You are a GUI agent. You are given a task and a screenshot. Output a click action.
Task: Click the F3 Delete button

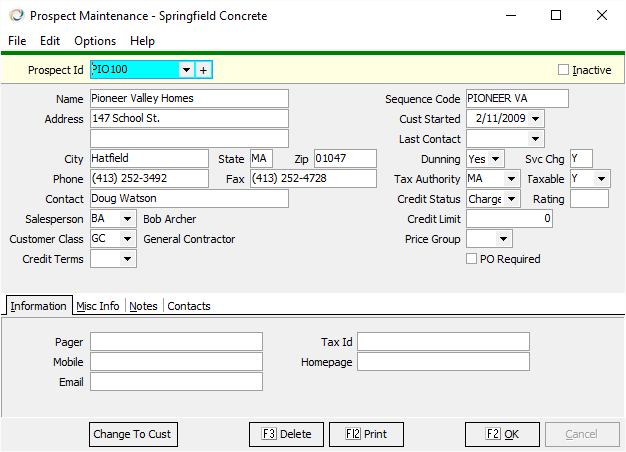pos(286,434)
